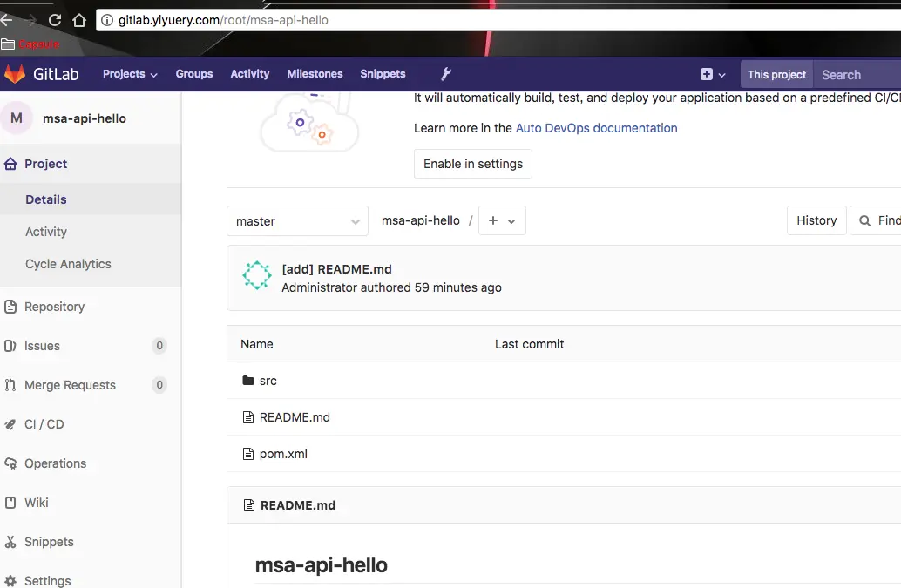The width and height of the screenshot is (901, 588).
Task: Click the Merge Requests sidebar icon
Action: point(10,385)
